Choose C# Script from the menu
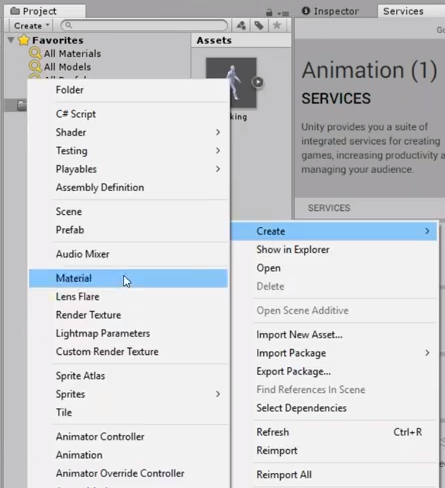This screenshot has height=488, width=445. point(129,114)
